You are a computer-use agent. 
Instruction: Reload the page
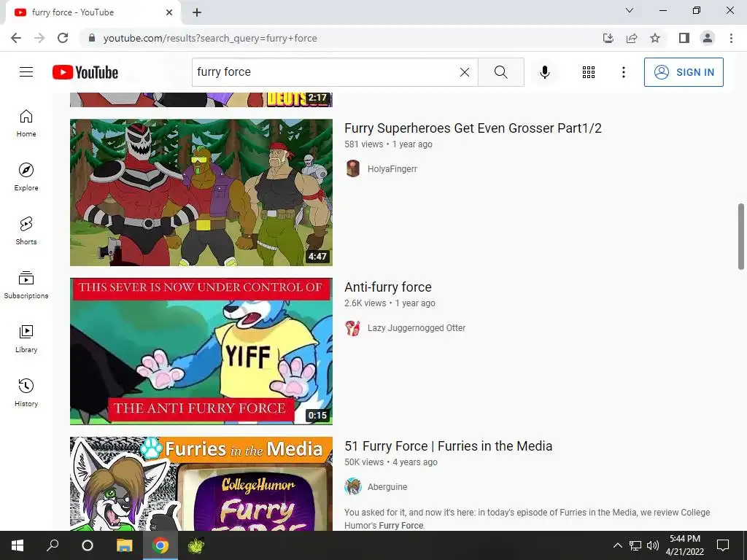(x=63, y=38)
